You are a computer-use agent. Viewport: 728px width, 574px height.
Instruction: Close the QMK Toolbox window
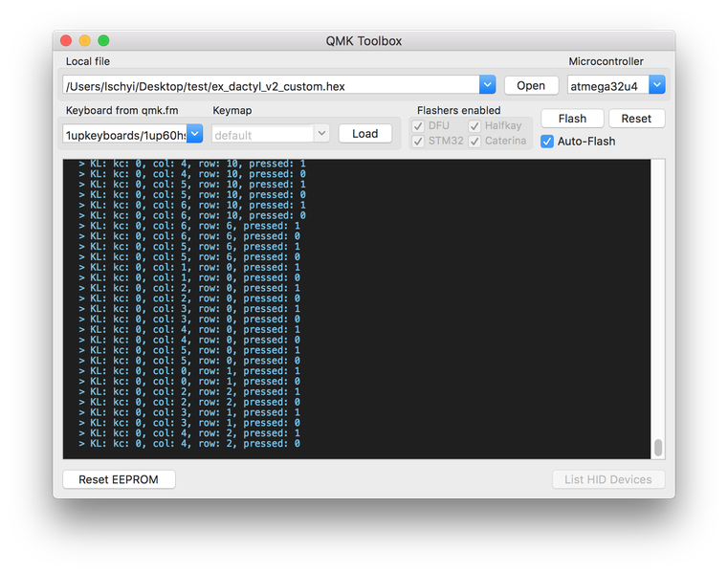[66, 41]
